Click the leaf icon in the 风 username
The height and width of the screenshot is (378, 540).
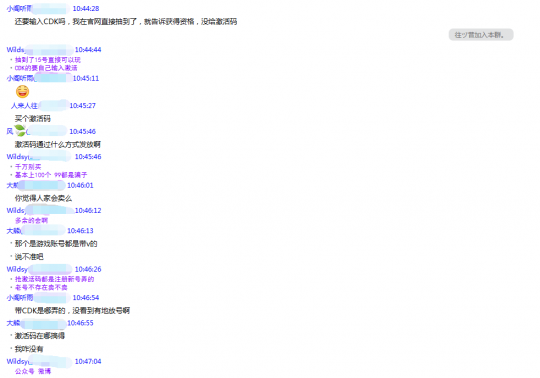tap(20, 130)
